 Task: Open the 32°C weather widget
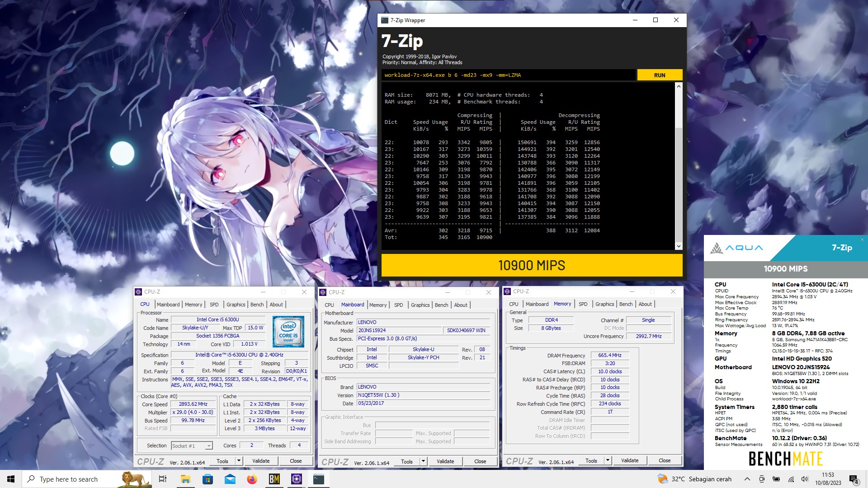(694, 479)
